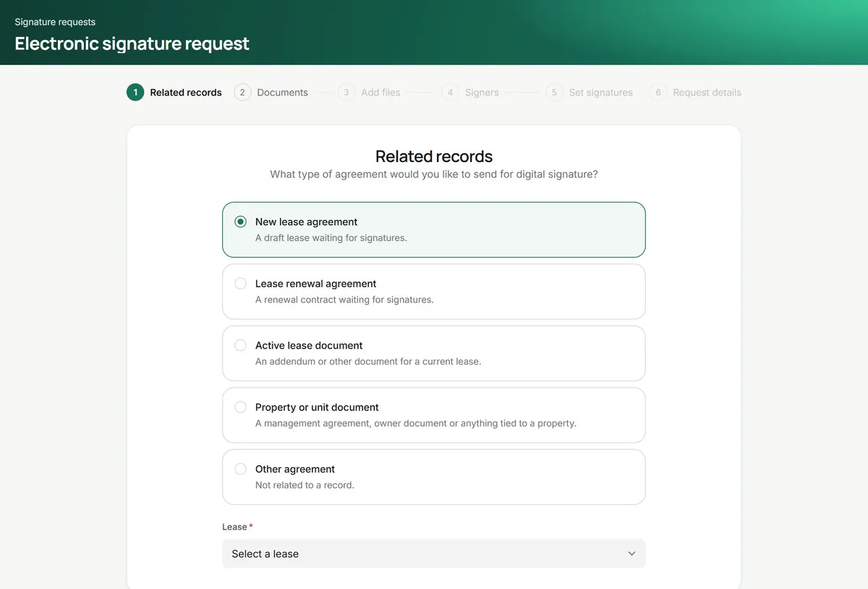Click 'A management agreement, owner document' description
868x589 pixels.
point(416,423)
